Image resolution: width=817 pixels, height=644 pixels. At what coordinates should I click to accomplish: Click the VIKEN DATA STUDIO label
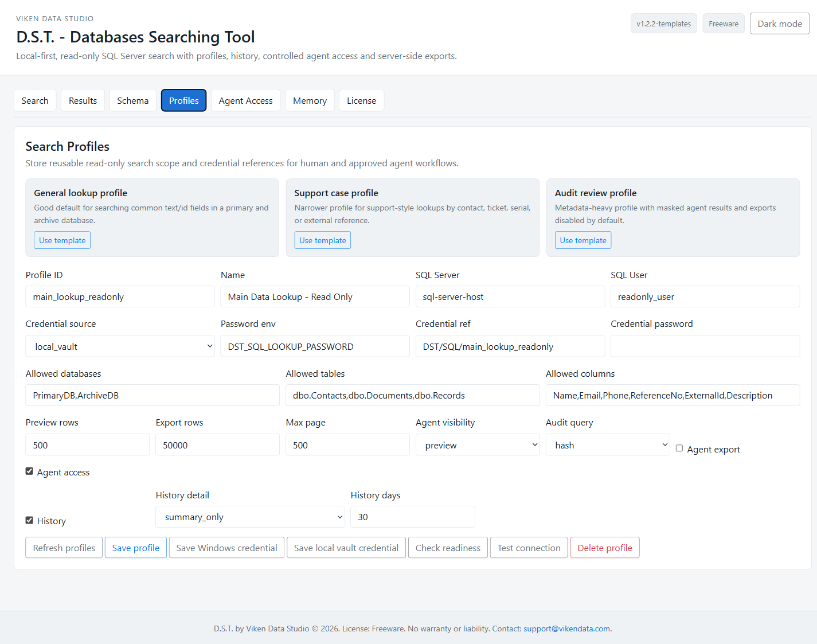pyautogui.click(x=55, y=19)
